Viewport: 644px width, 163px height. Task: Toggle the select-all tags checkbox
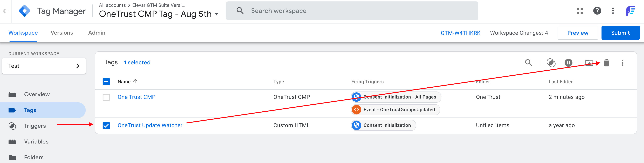click(106, 82)
